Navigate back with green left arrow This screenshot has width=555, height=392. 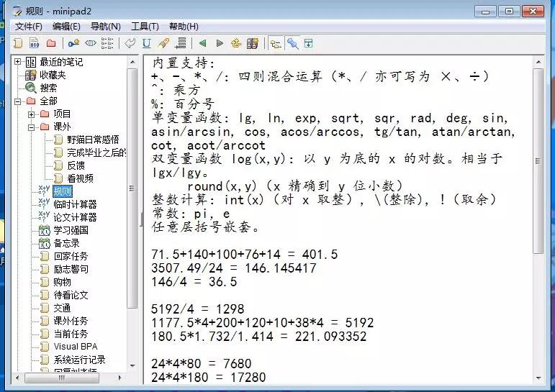203,44
